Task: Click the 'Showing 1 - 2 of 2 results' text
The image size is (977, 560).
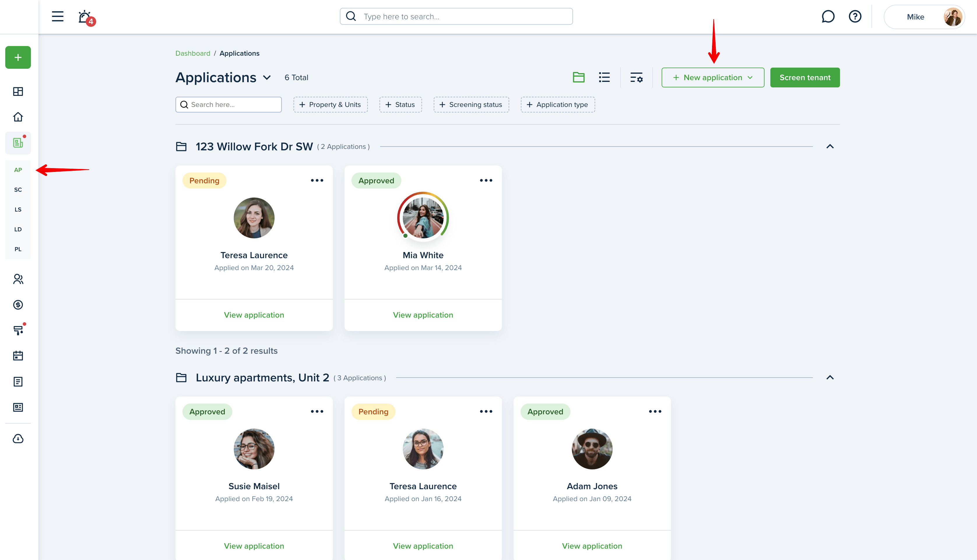Action: click(x=226, y=351)
